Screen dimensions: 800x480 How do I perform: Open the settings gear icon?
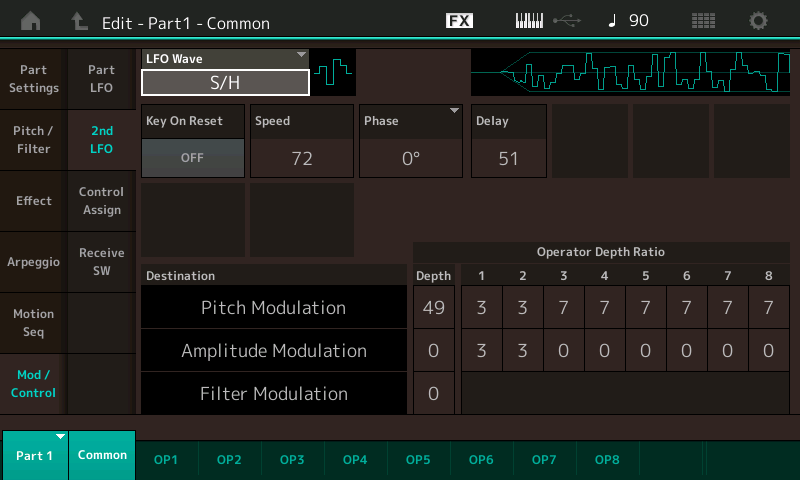click(759, 21)
